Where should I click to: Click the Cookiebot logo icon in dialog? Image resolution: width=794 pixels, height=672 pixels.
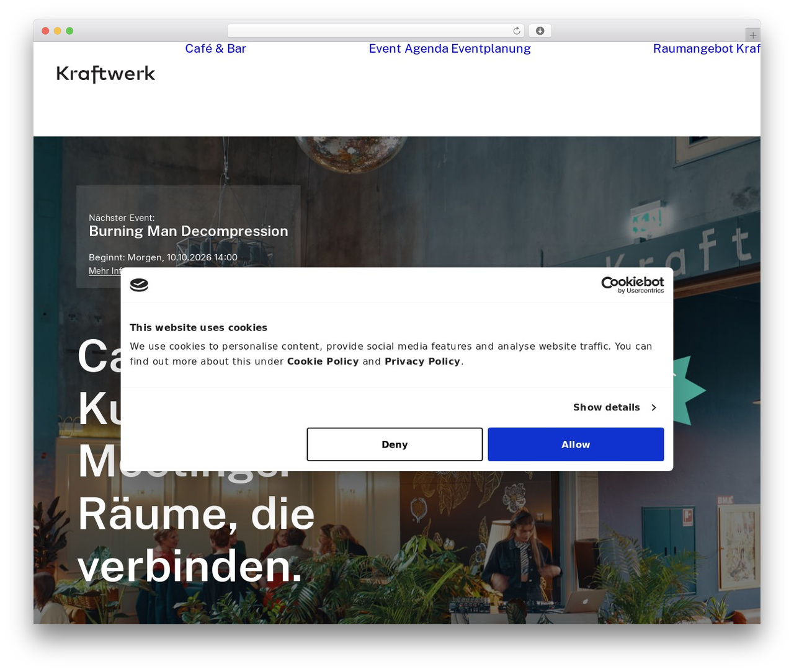tap(139, 285)
